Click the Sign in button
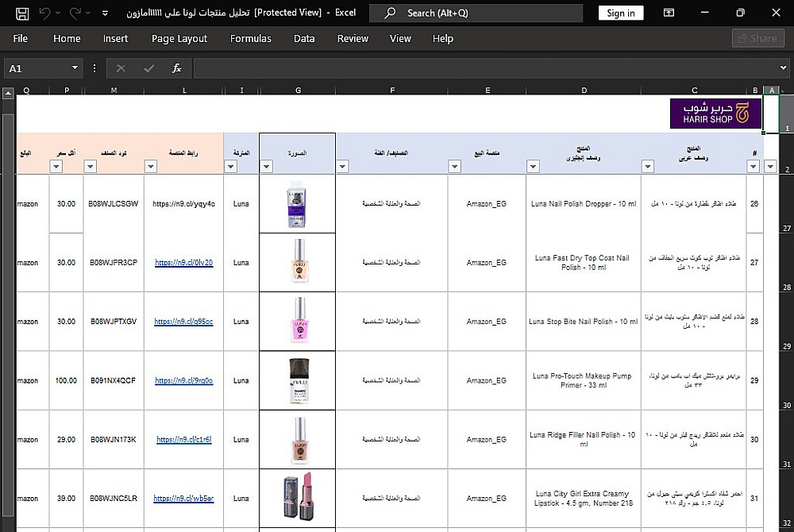The height and width of the screenshot is (532, 794). (x=620, y=13)
